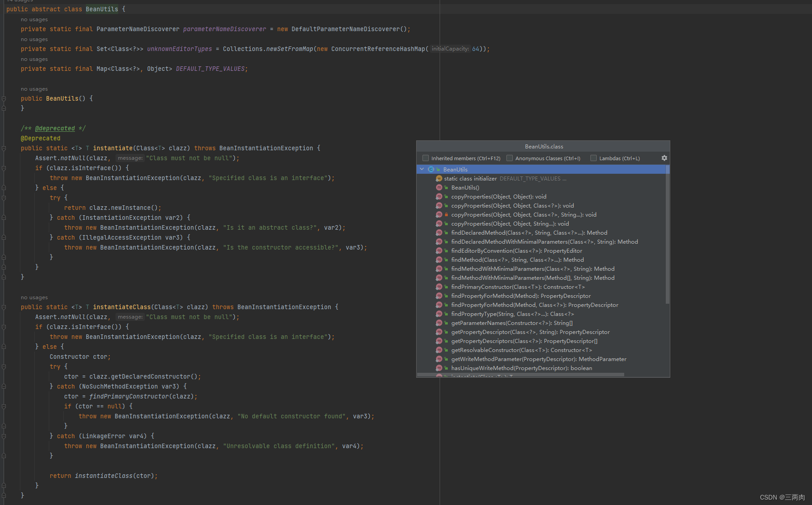
Task: Select findPropertyForMethod(Method, Class<?>) entry
Action: coord(541,305)
